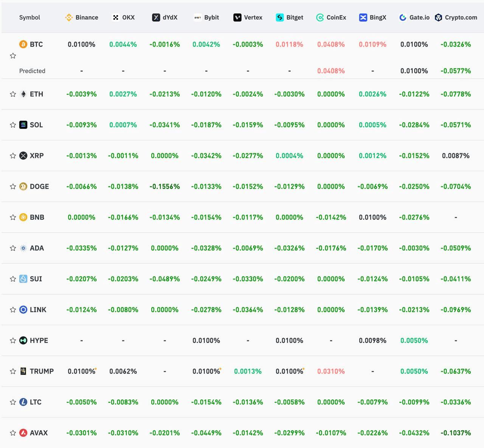Click the Bitcoin coin icon

click(x=23, y=44)
